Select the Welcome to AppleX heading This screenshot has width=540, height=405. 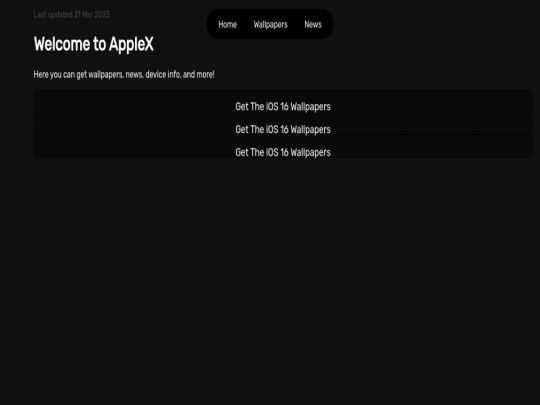coord(94,44)
